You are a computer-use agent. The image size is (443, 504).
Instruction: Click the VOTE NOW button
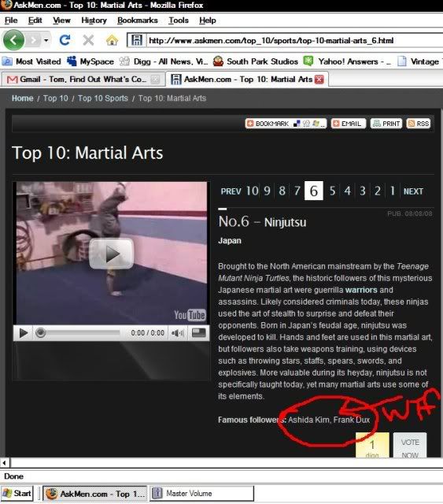(x=410, y=446)
